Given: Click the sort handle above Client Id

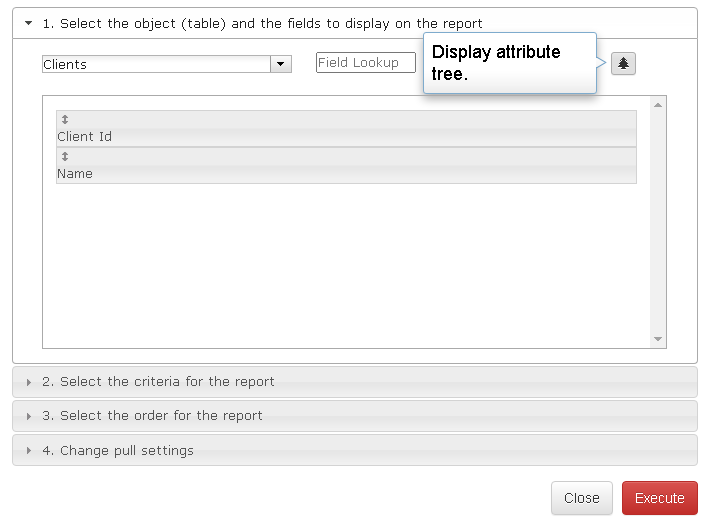Looking at the screenshot, I should click(65, 120).
